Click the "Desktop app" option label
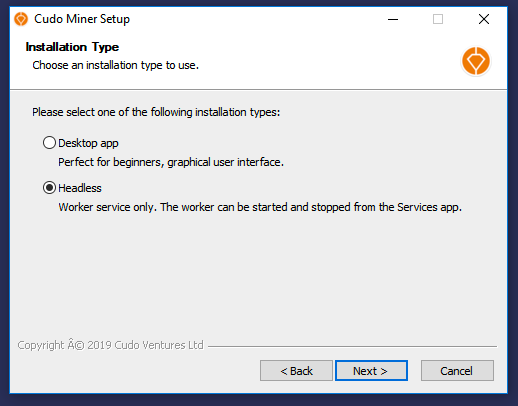This screenshot has height=406, width=518. tap(88, 143)
